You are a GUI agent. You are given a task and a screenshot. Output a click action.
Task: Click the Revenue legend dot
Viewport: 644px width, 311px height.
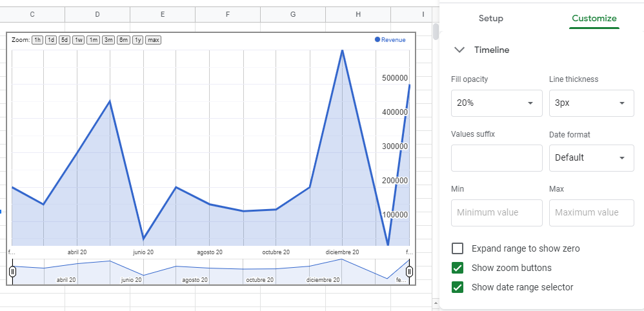click(x=377, y=40)
